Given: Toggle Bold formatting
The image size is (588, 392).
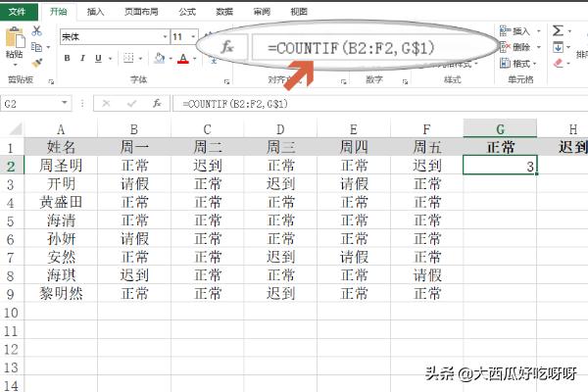Looking at the screenshot, I should coord(68,59).
